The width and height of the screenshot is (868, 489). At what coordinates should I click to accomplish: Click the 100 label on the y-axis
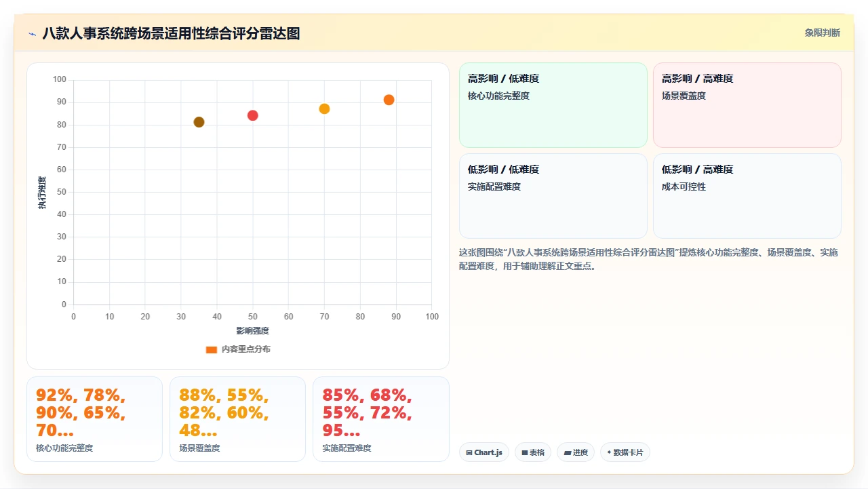pyautogui.click(x=60, y=80)
